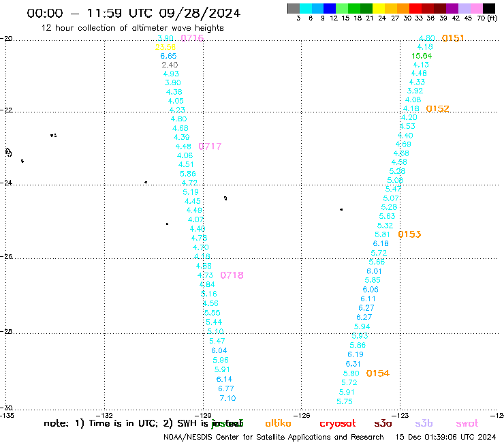Screen dimensions: 504x443
Task: Click the 4.53 wave height value
Action: click(407, 127)
